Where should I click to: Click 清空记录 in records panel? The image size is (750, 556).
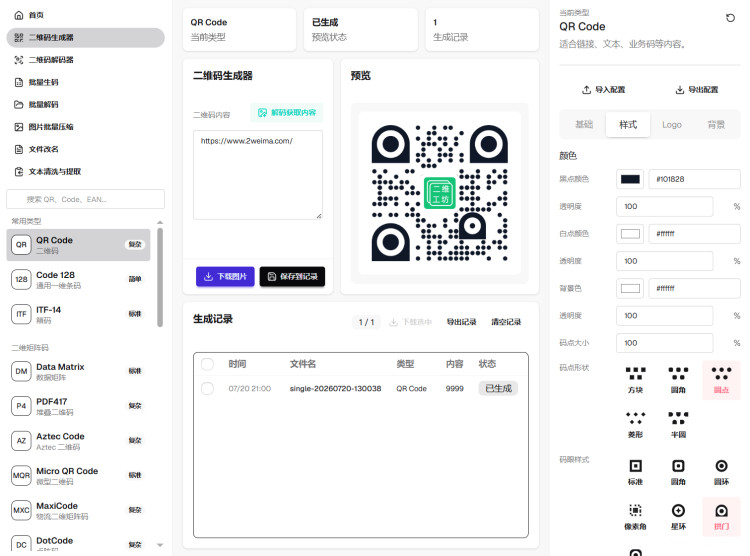[506, 322]
